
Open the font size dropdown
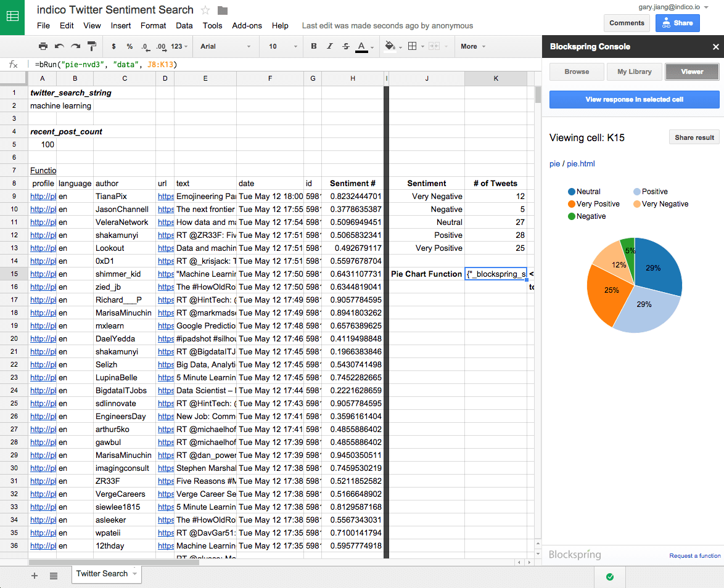(x=284, y=46)
